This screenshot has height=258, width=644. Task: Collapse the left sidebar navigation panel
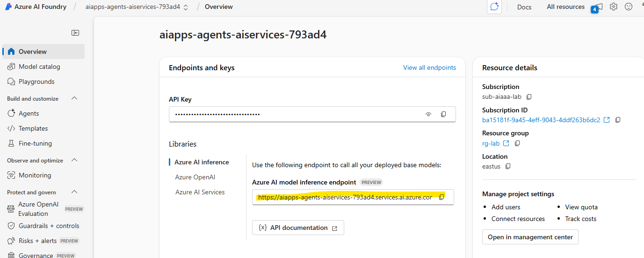75,33
